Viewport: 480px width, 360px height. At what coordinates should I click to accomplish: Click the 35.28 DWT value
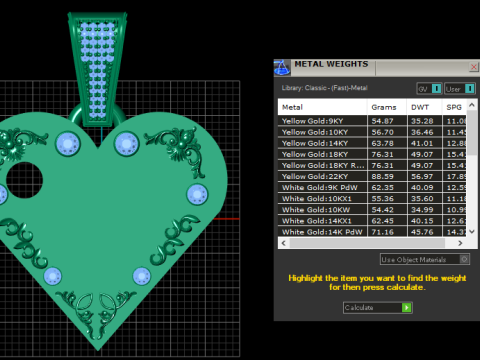pyautogui.click(x=422, y=121)
